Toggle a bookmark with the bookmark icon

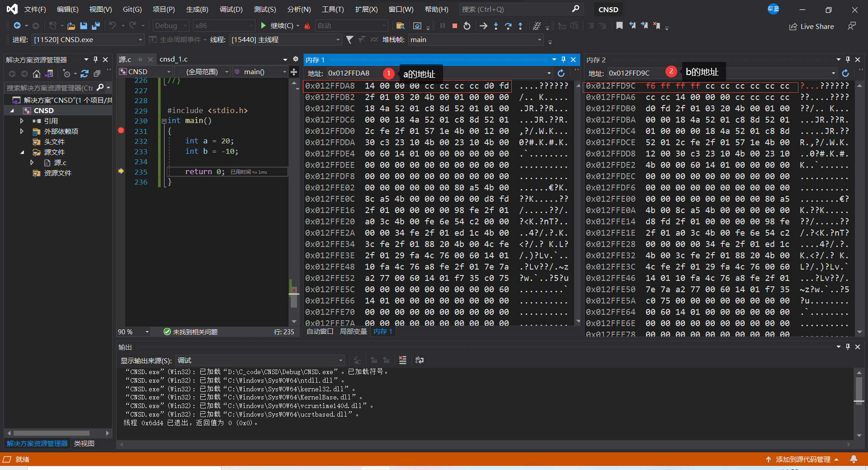coord(619,26)
